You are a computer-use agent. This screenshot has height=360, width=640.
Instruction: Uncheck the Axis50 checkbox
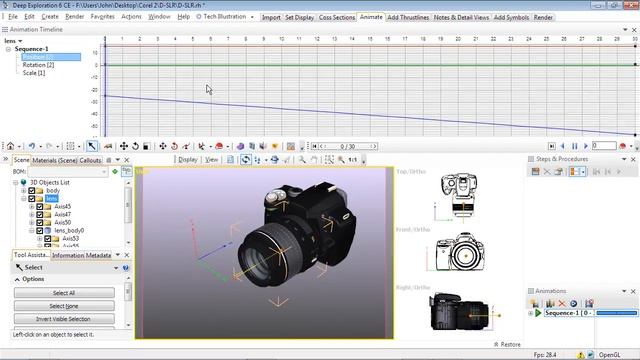pos(40,223)
